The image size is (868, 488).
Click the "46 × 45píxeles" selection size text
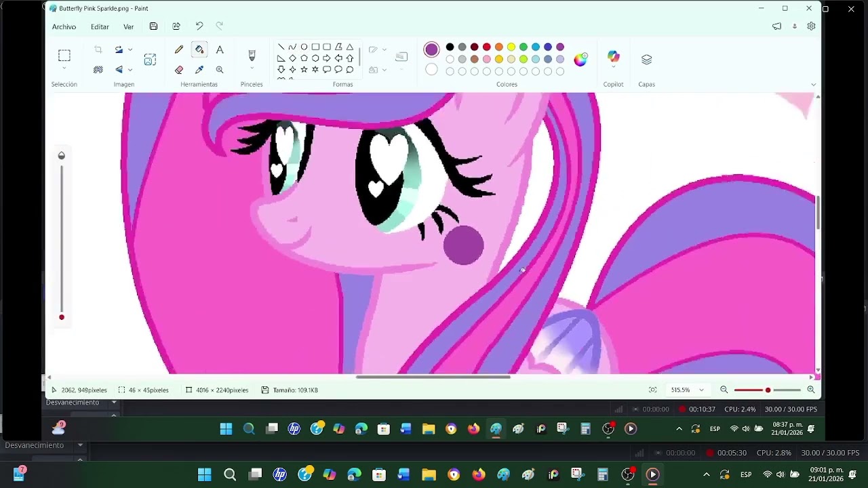coord(148,390)
